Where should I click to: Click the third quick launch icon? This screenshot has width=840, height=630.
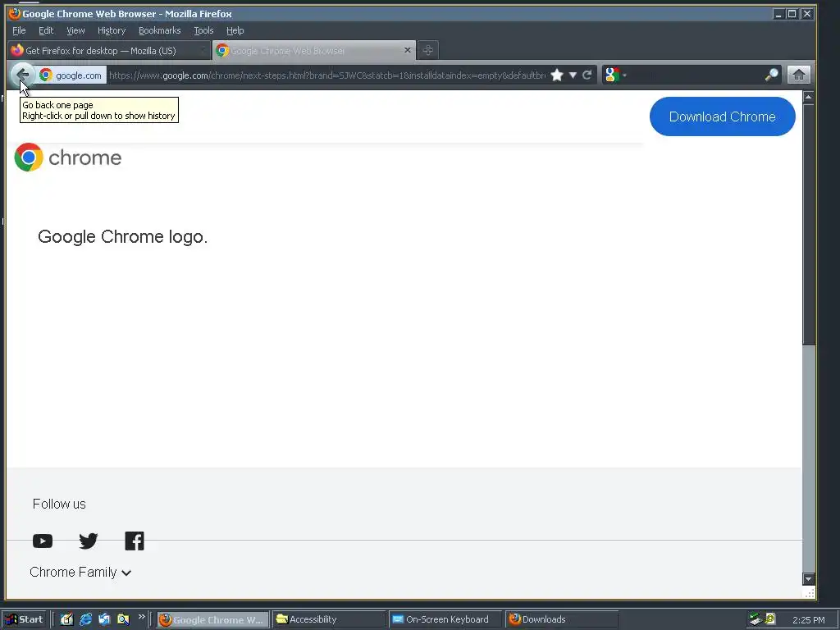pyautogui.click(x=104, y=619)
